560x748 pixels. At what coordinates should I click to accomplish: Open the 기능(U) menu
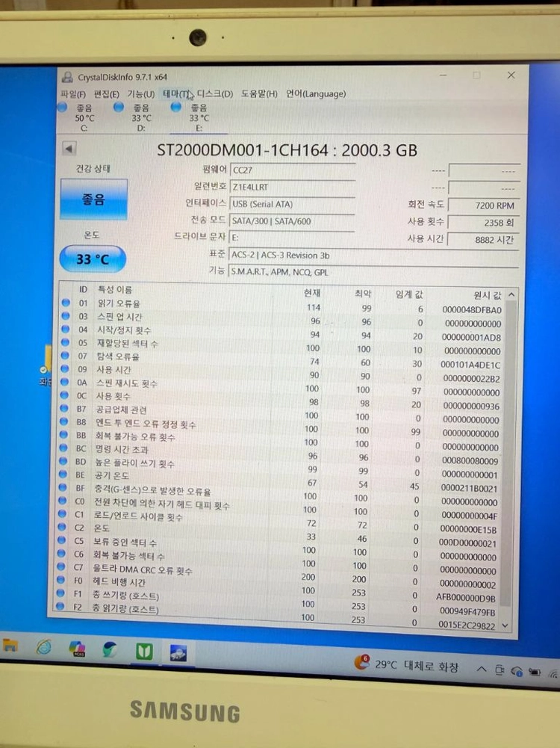140,94
